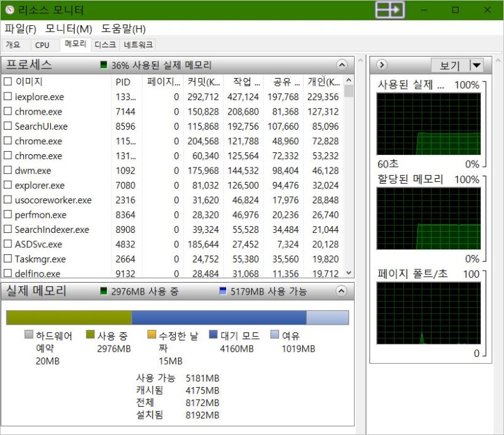The image size is (504, 435).
Task: Click the 할당된 메모리 graph
Action: tap(428, 218)
